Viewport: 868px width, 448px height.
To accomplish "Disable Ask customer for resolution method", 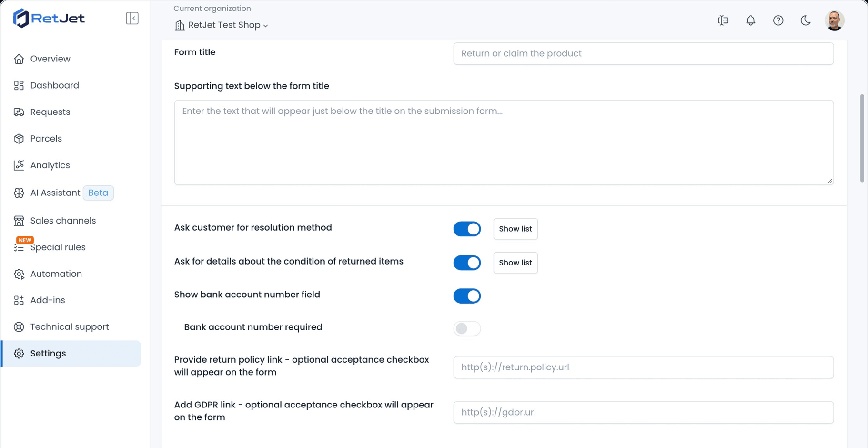I will [467, 229].
